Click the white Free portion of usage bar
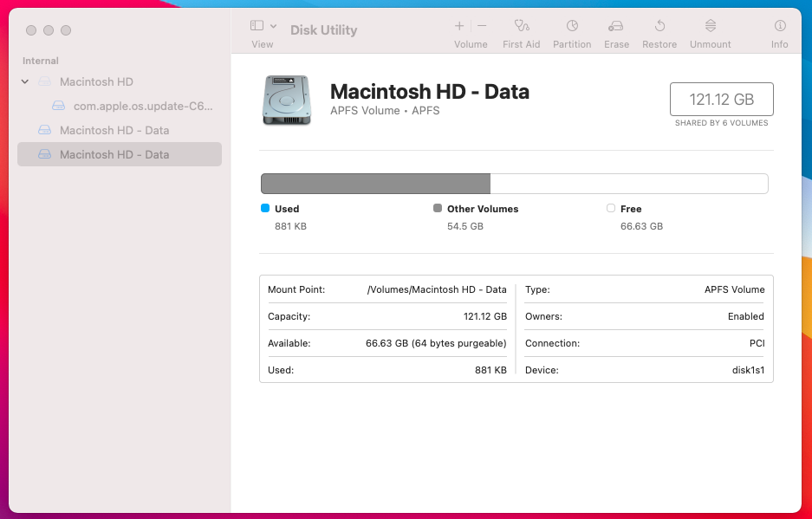812x519 pixels. (629, 184)
